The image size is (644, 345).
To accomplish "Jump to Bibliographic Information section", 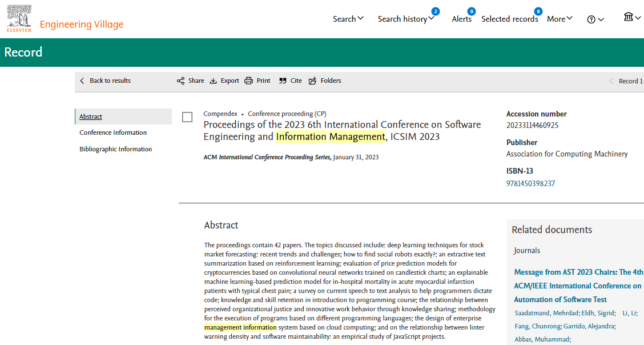I will pyautogui.click(x=115, y=149).
